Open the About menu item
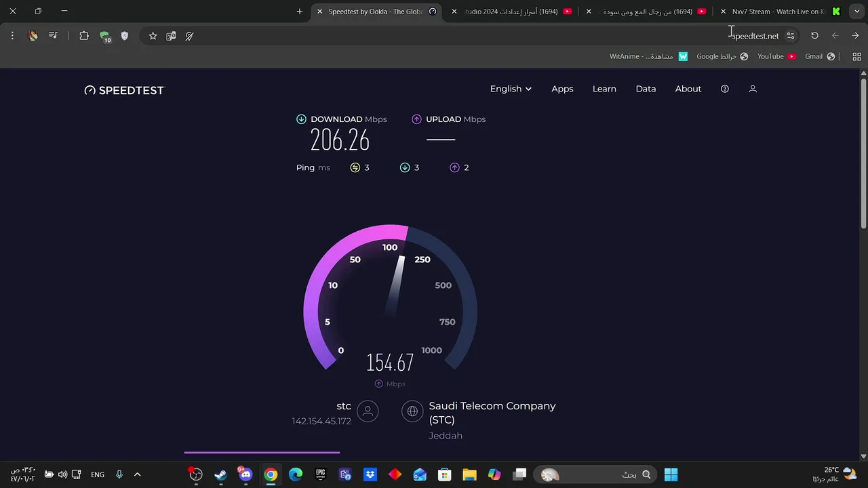The image size is (868, 488). 688,89
